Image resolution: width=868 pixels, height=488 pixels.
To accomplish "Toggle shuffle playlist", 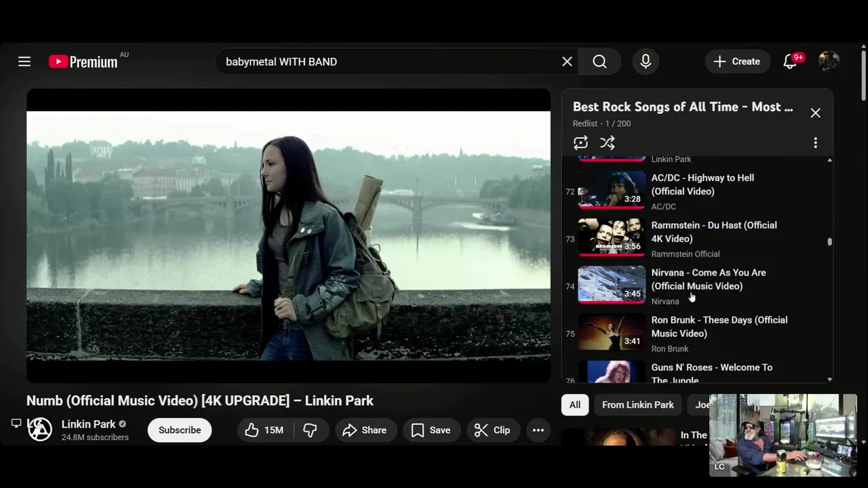I will pos(608,143).
